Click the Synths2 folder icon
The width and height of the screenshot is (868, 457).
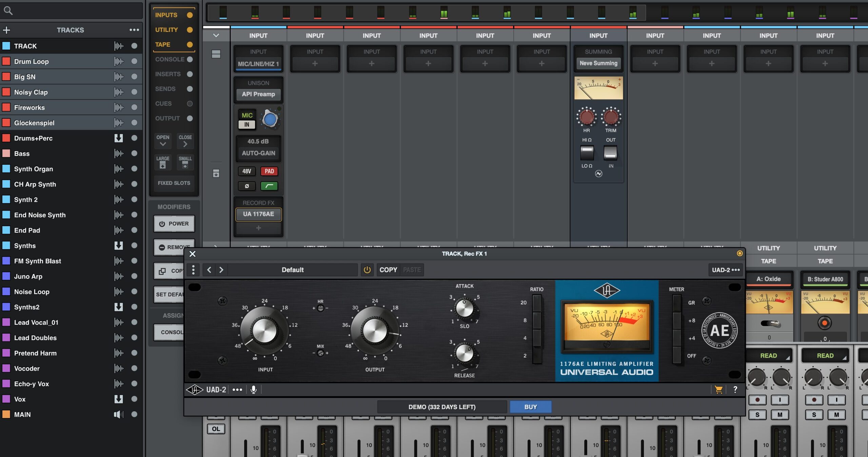[x=119, y=307]
